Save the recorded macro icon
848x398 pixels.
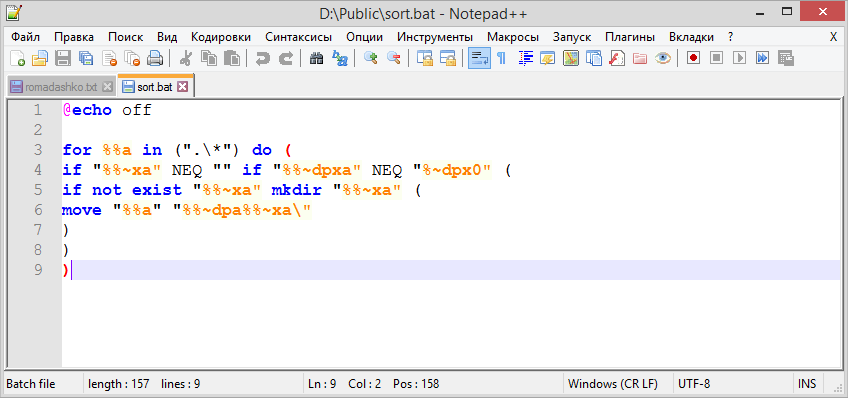pyautogui.click(x=785, y=58)
